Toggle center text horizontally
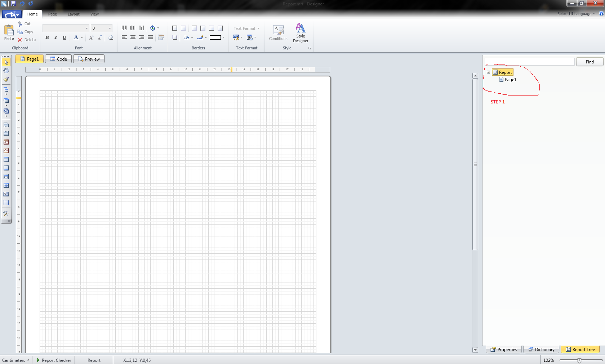This screenshot has height=364, width=605. pos(133,37)
